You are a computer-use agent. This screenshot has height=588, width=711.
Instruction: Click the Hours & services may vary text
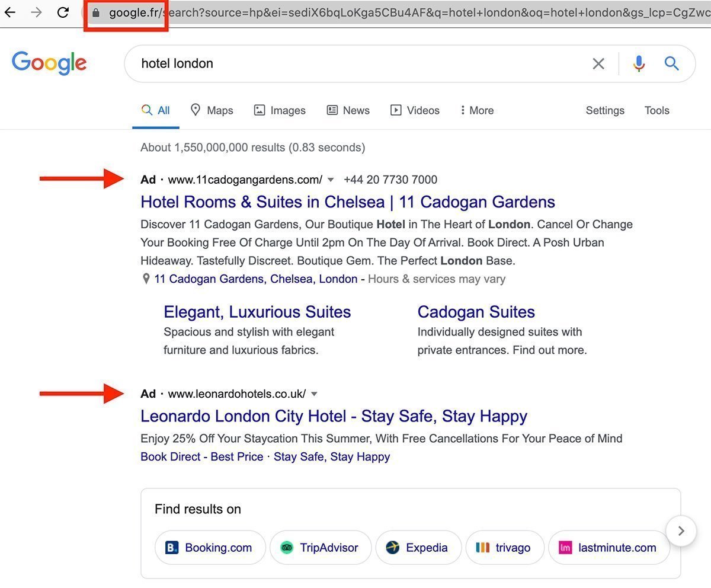coord(437,279)
